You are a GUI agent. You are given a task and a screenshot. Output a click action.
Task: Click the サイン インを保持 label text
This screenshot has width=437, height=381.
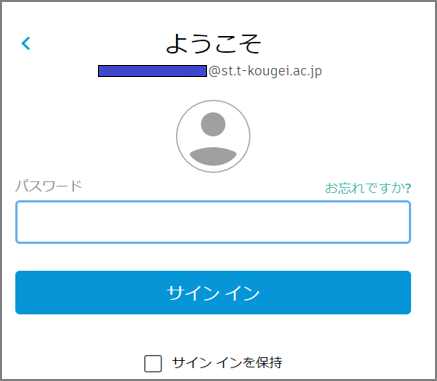pos(227,363)
